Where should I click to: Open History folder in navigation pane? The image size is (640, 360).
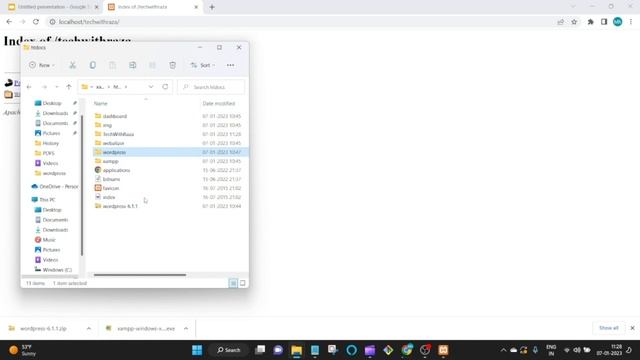click(51, 143)
